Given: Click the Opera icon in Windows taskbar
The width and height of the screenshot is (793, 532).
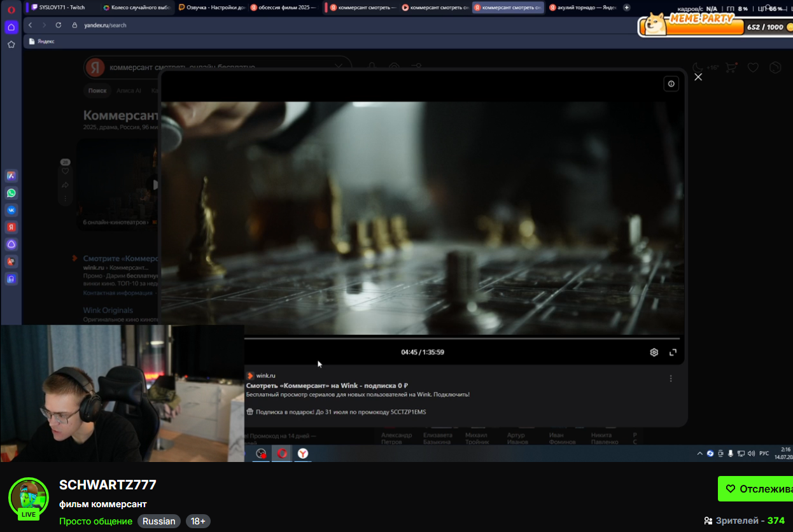Looking at the screenshot, I should 282,453.
